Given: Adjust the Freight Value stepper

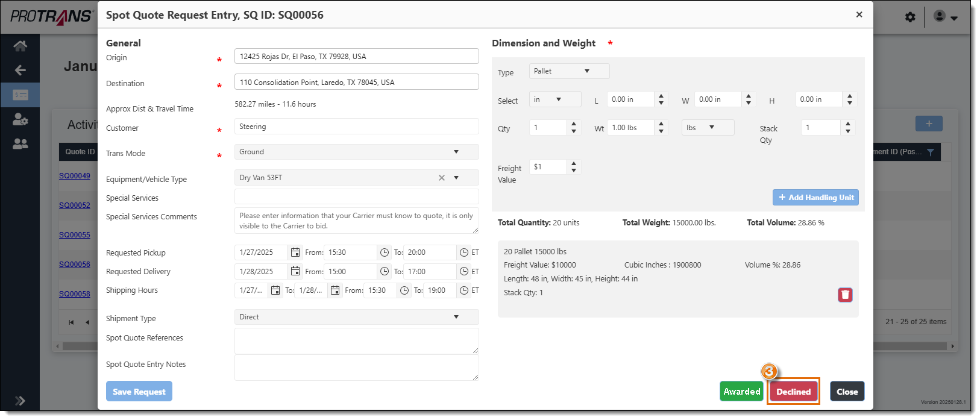Looking at the screenshot, I should tap(574, 167).
